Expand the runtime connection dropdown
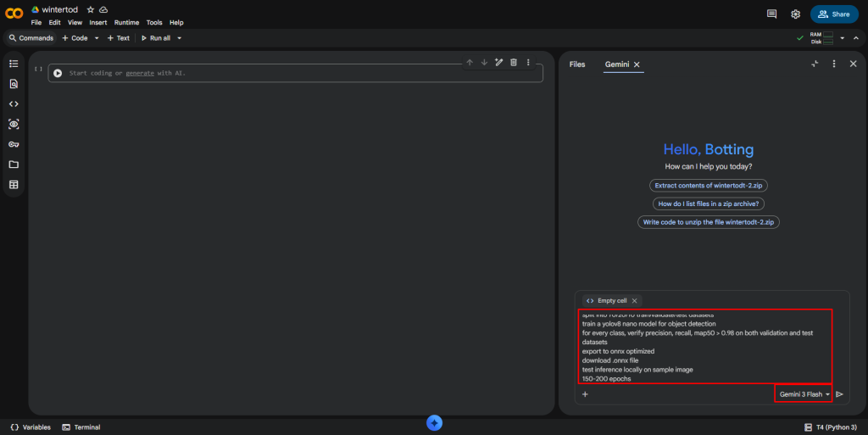Screen dimensions: 868x435 click(842, 38)
